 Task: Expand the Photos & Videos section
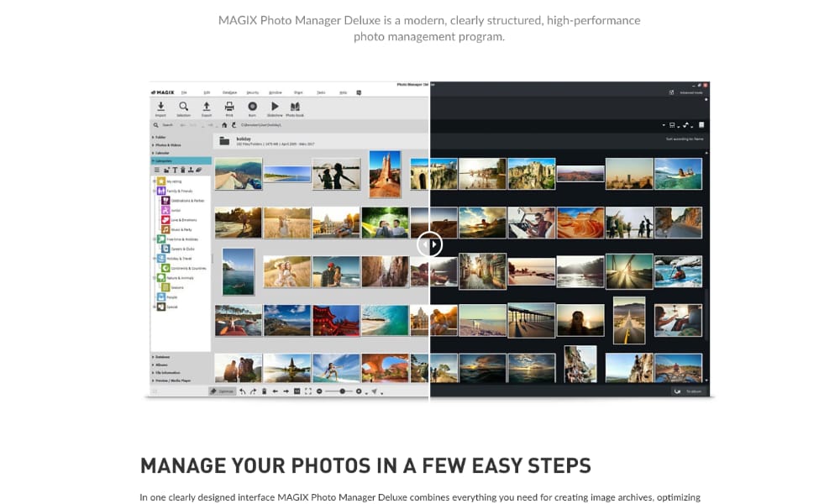[168, 145]
